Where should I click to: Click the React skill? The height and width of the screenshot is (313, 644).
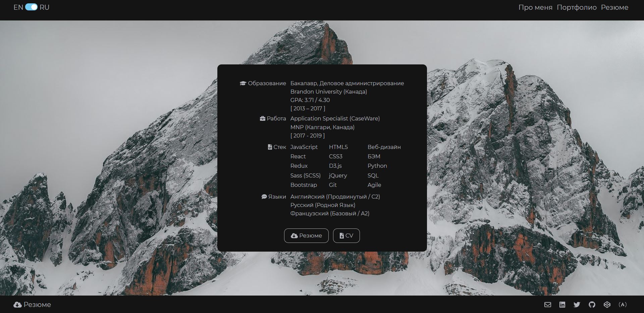coord(298,156)
